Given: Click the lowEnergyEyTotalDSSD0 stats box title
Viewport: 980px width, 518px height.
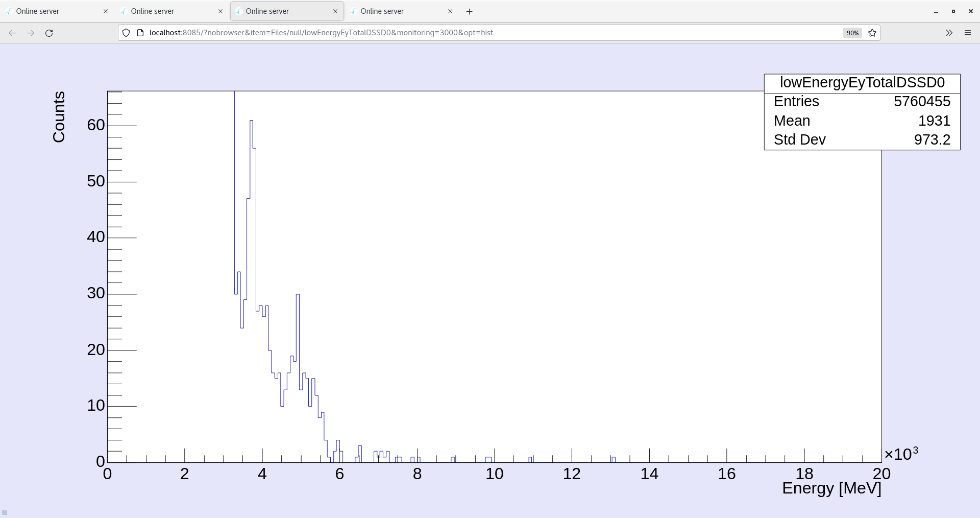Looking at the screenshot, I should tap(862, 83).
